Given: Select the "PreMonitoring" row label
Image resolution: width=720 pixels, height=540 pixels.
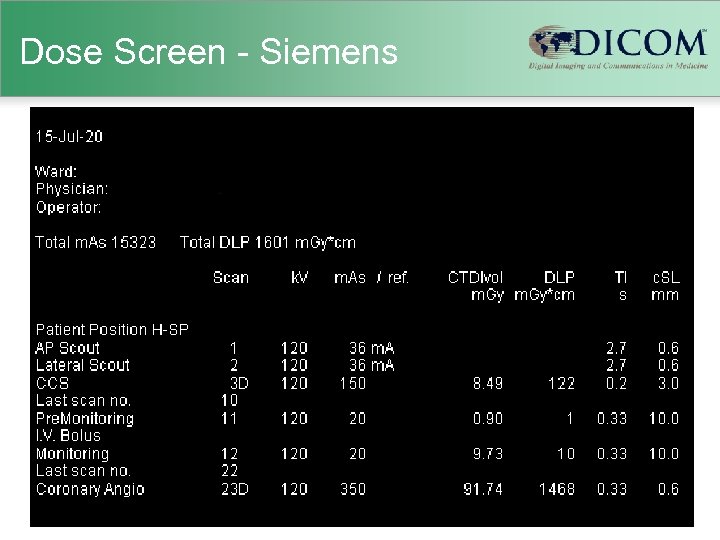Looking at the screenshot, I should 85,419.
